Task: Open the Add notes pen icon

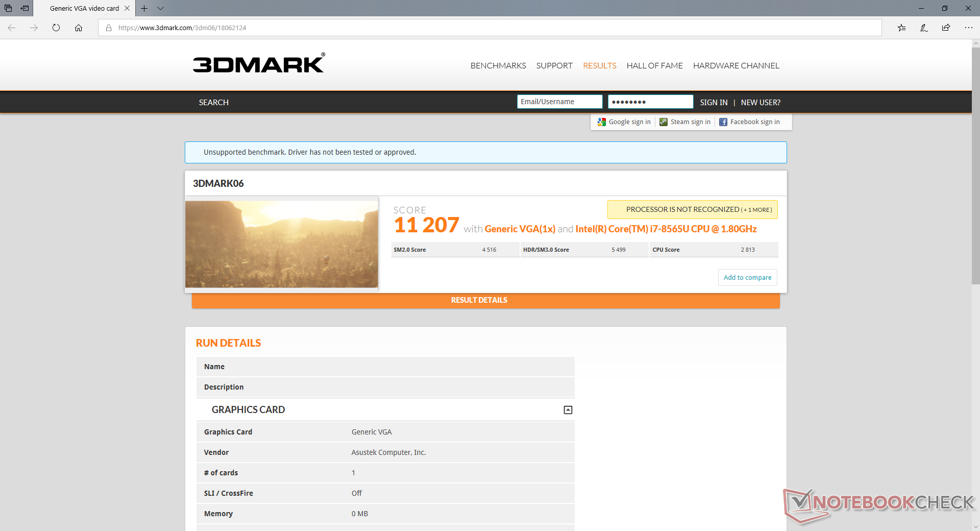Action: coord(924,28)
